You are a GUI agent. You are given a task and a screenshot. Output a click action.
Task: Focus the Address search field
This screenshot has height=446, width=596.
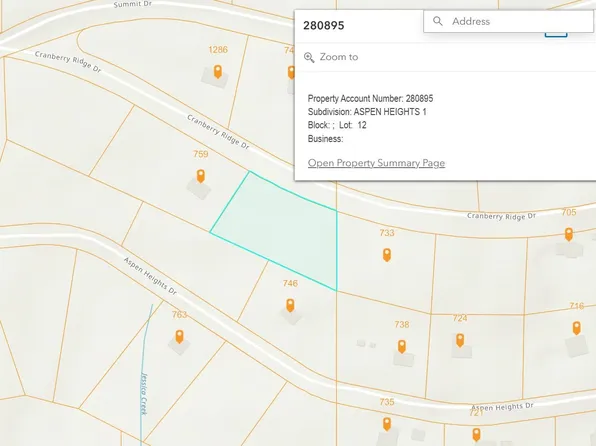pos(509,21)
